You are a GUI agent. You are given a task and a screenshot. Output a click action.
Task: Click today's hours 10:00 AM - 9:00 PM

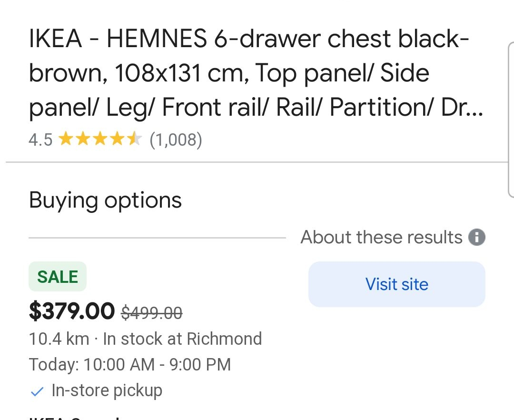pos(130,364)
